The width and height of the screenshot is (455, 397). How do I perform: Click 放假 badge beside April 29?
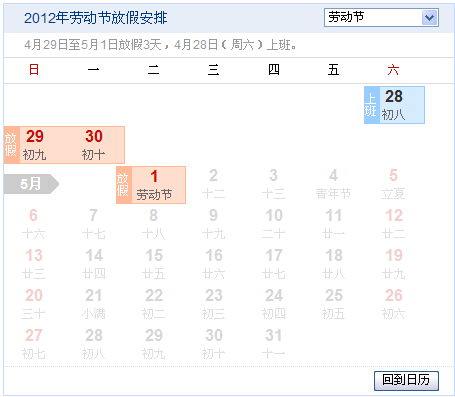(x=12, y=145)
